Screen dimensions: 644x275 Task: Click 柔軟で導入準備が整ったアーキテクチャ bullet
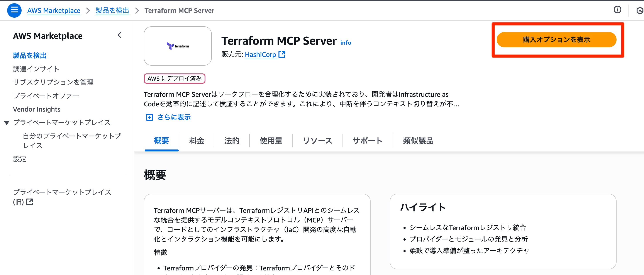pos(469,251)
